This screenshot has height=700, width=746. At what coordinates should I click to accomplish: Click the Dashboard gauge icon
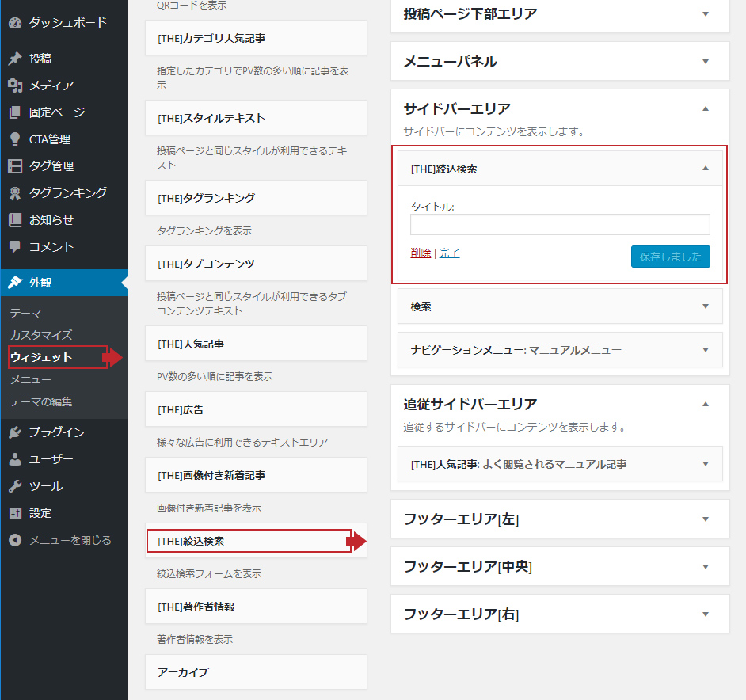[x=15, y=23]
